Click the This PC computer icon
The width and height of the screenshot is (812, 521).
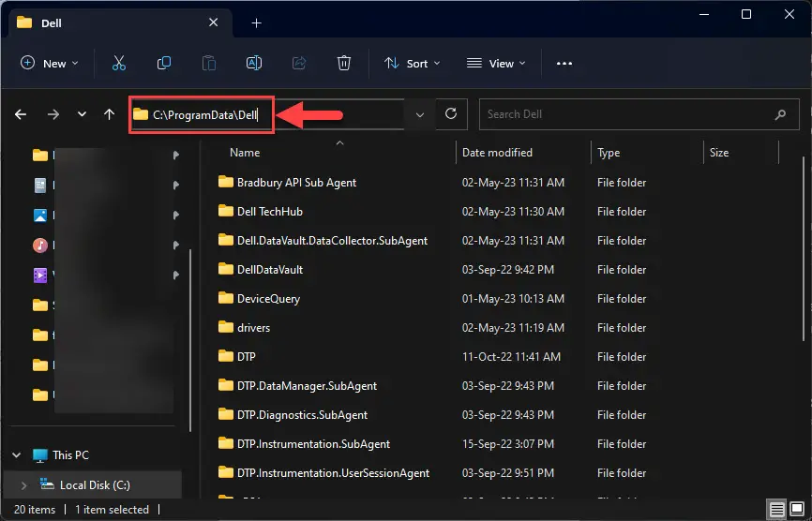point(40,455)
